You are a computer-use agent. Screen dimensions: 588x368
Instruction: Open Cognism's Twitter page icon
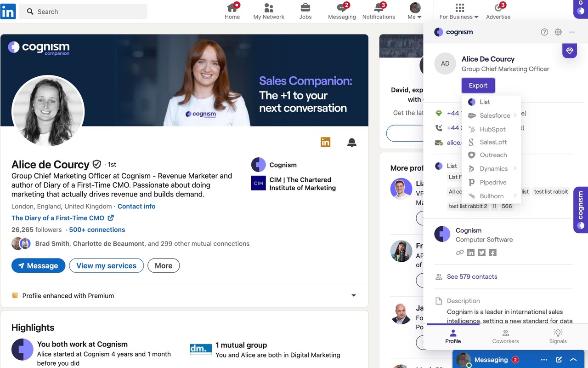pyautogui.click(x=481, y=252)
